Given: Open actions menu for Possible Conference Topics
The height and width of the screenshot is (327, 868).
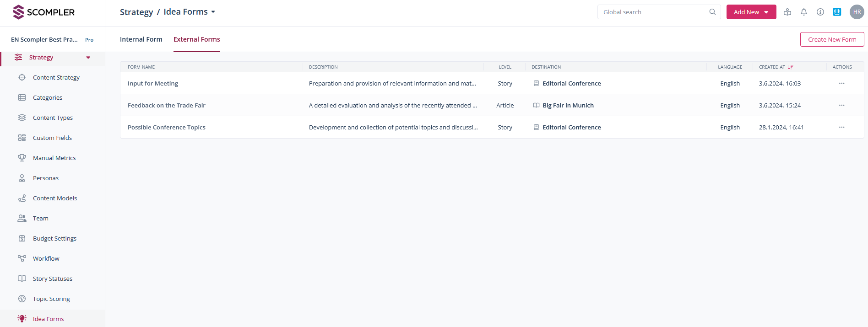Looking at the screenshot, I should (841, 127).
